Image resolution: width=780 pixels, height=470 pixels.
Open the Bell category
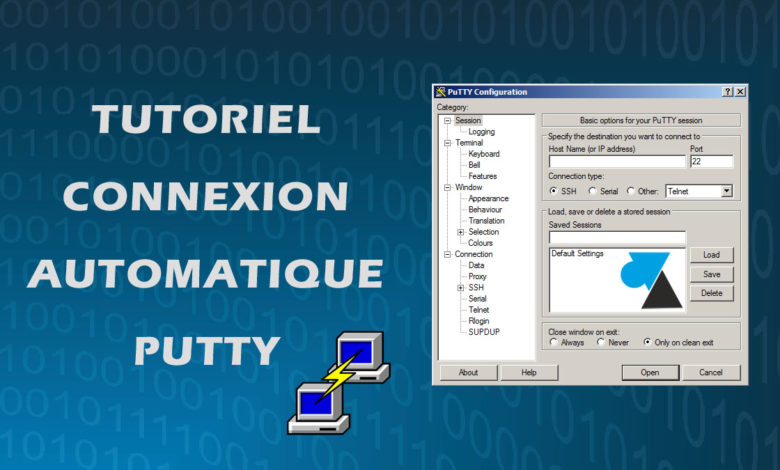click(474, 165)
